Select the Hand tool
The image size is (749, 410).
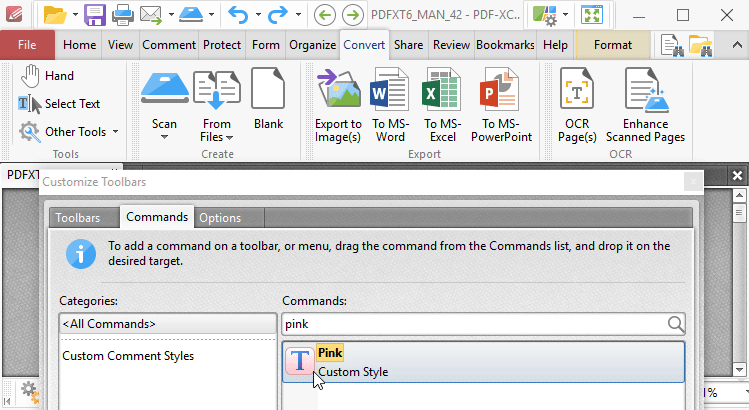click(x=48, y=76)
